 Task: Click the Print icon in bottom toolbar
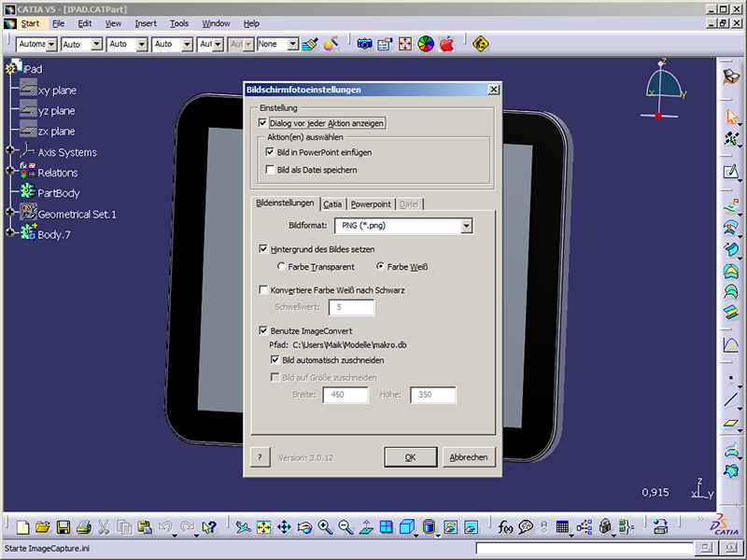coord(84,526)
